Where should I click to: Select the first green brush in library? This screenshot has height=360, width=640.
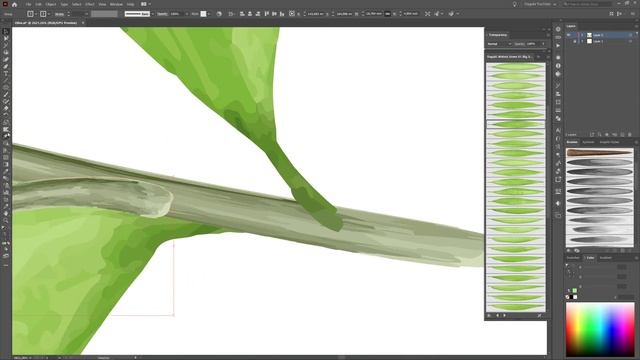click(x=516, y=67)
